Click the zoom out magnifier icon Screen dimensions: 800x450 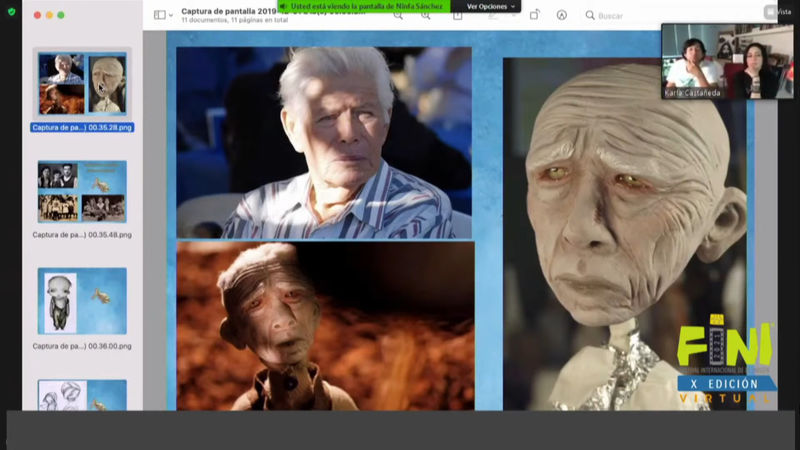click(x=398, y=16)
